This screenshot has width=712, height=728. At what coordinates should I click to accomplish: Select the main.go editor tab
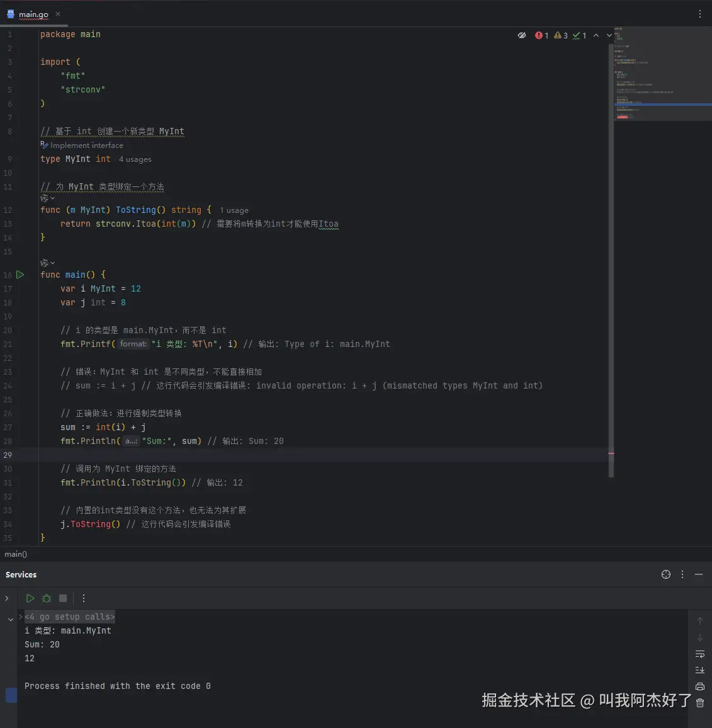33,14
